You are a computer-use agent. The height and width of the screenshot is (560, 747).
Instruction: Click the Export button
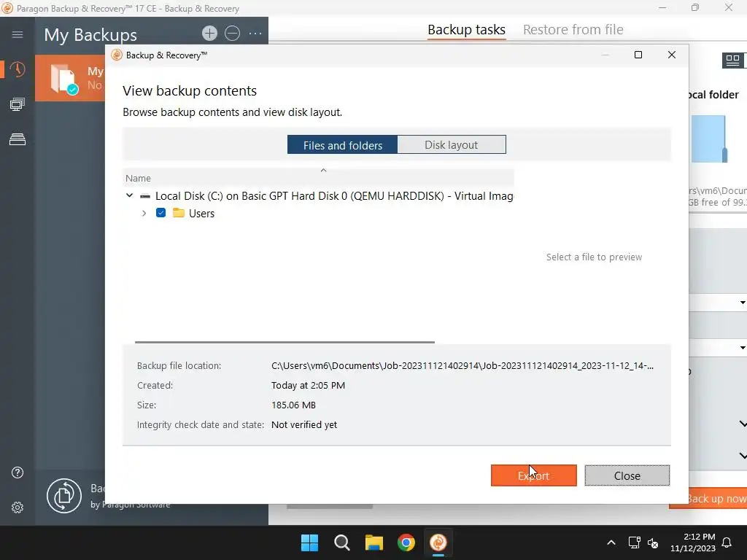[533, 475]
